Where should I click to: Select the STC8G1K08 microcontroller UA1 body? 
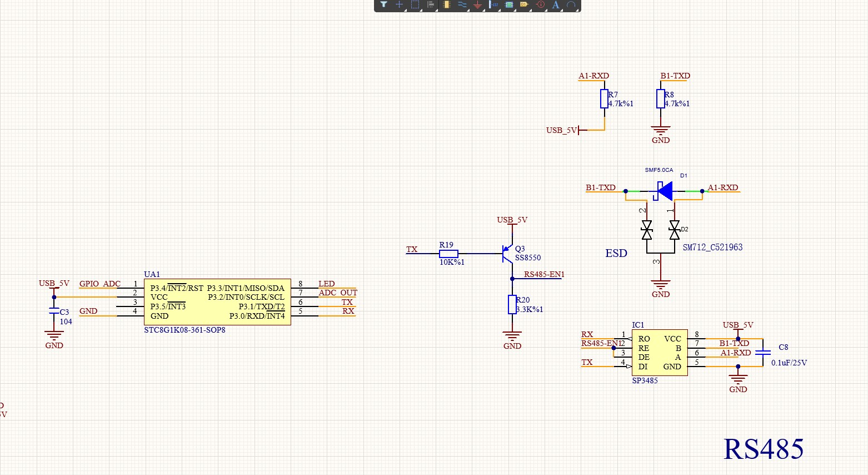pos(217,302)
